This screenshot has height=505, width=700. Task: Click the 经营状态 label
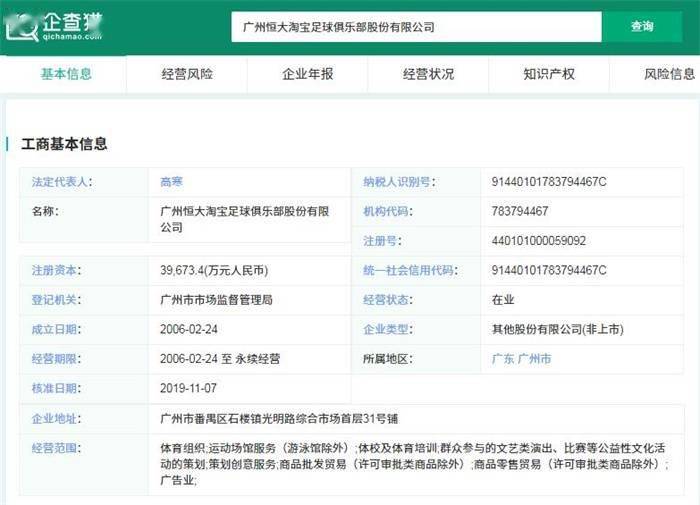pyautogui.click(x=388, y=300)
